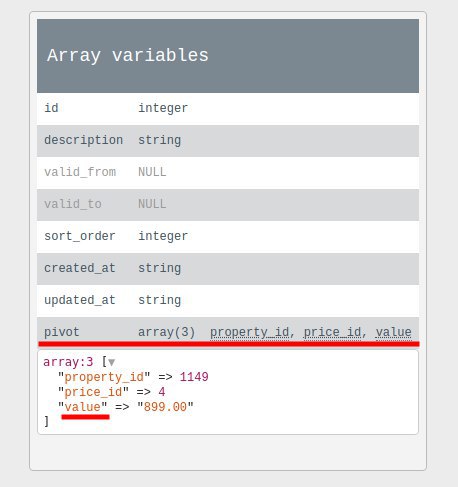The width and height of the screenshot is (458, 487).
Task: Click integer type in id row
Action: [x=163, y=108]
